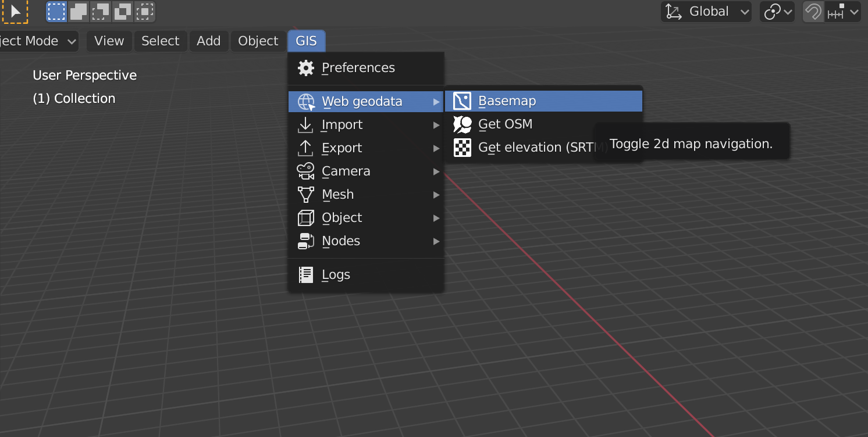Open the Select menu

[160, 41]
